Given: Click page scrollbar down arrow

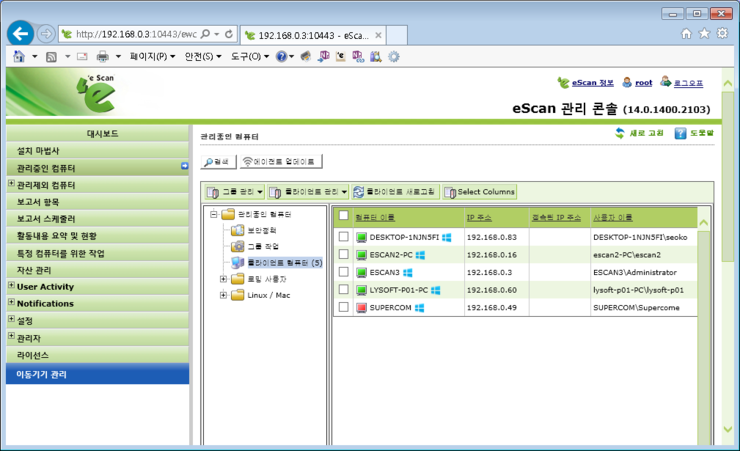Looking at the screenshot, I should [727, 430].
